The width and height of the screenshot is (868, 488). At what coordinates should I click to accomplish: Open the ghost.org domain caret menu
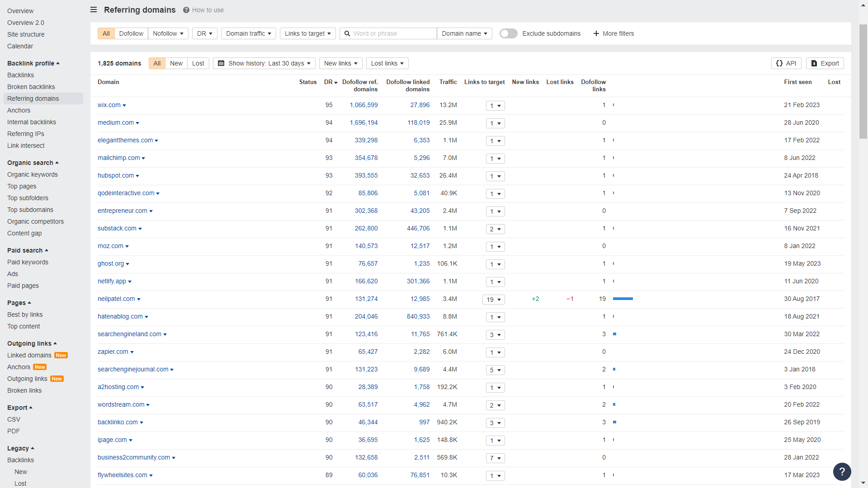coord(127,264)
